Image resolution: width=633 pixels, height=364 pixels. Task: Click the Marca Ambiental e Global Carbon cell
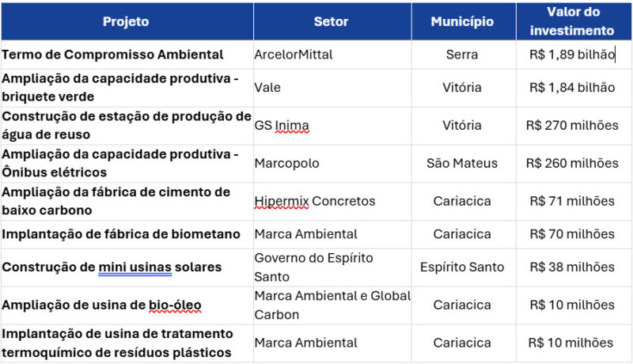pos(332,305)
